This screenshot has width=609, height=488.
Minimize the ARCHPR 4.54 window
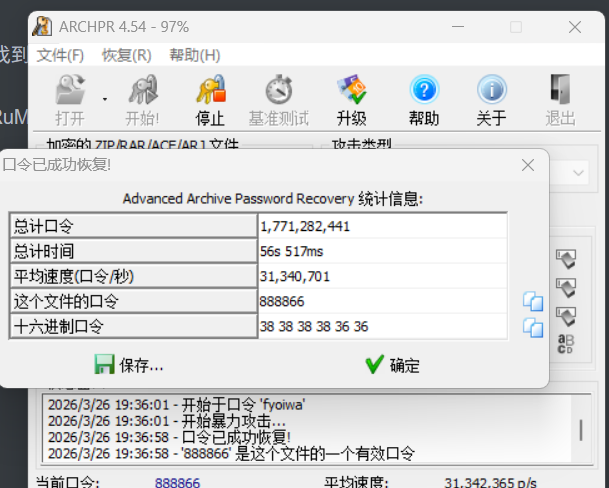(458, 27)
